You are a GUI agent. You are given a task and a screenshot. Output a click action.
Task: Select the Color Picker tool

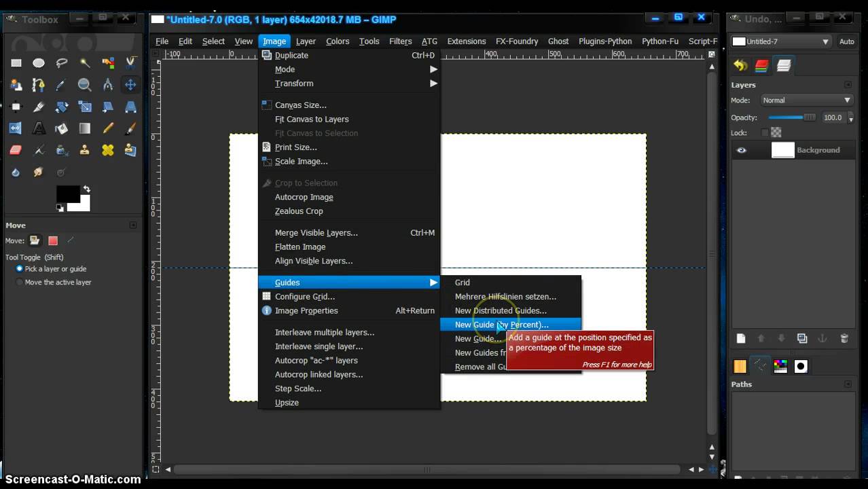click(x=62, y=85)
